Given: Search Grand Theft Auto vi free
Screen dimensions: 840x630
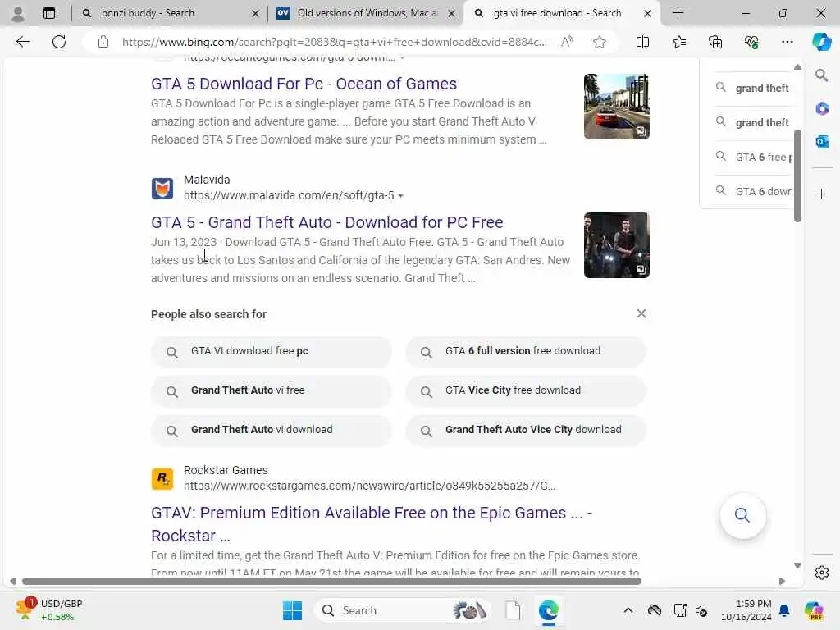Looking at the screenshot, I should [x=271, y=390].
